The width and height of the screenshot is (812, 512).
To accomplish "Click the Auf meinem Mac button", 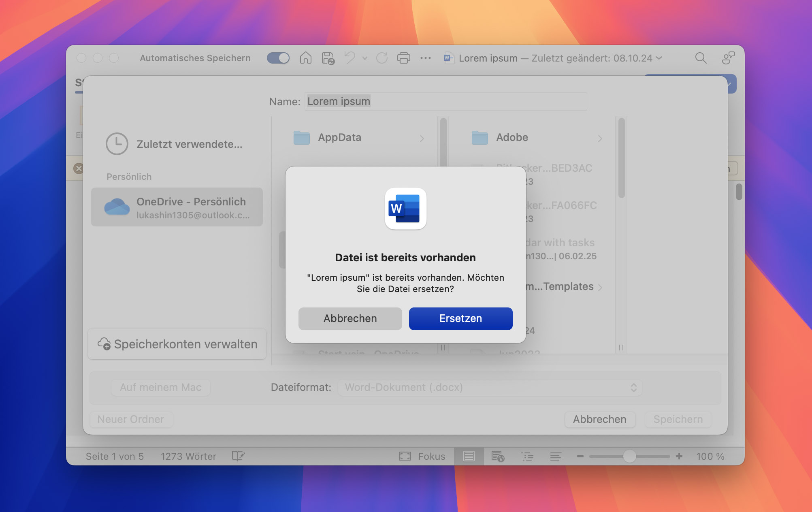I will coord(161,387).
